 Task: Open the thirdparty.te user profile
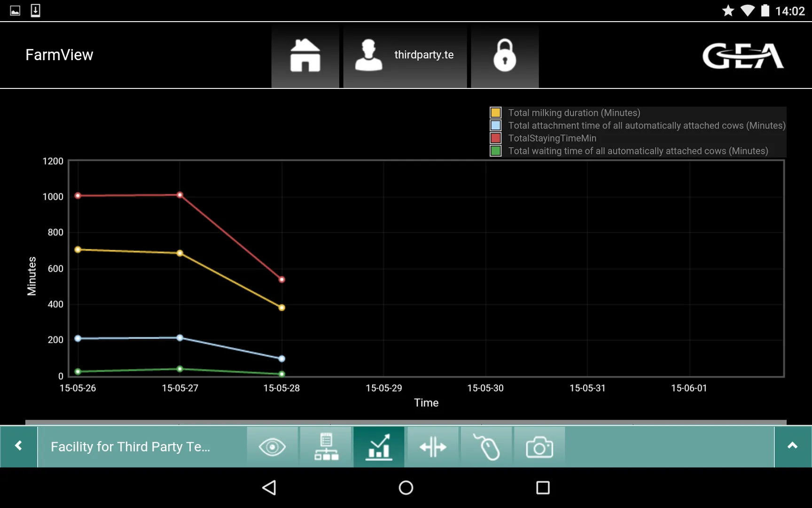point(405,57)
